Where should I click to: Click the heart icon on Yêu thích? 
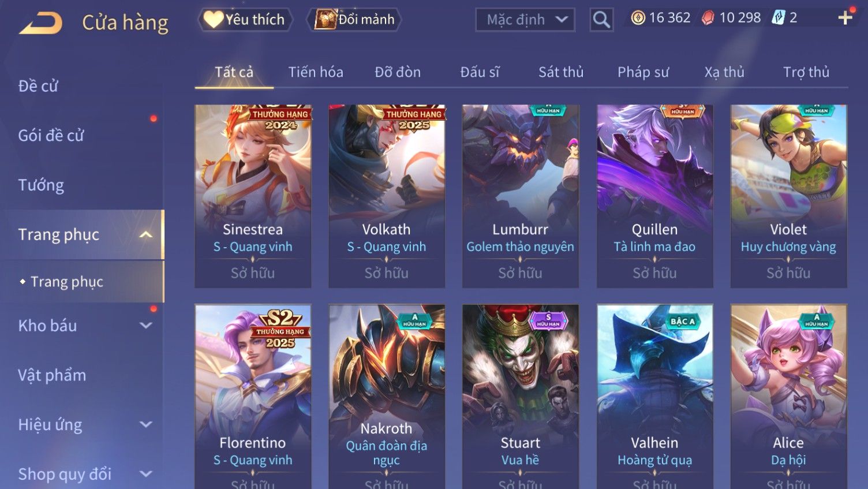click(x=213, y=20)
